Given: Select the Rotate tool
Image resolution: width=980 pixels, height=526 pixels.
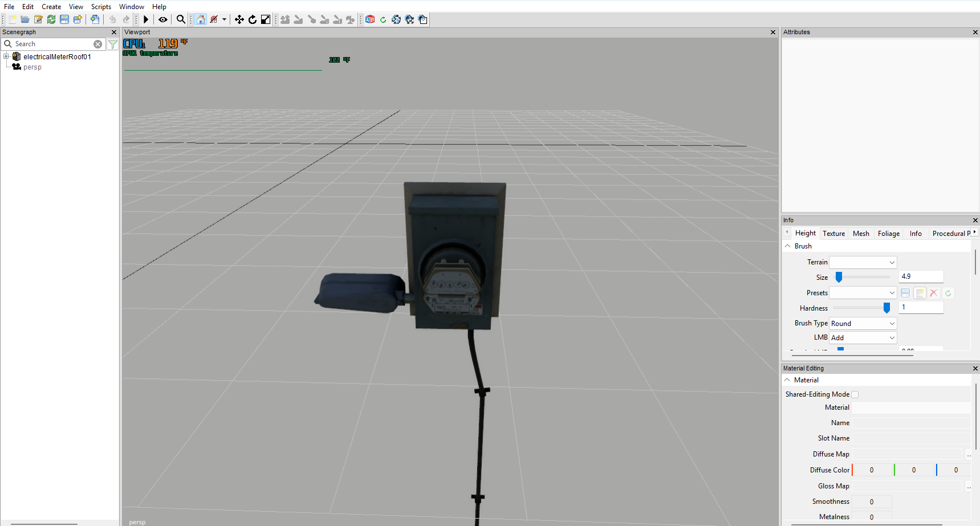Looking at the screenshot, I should pos(253,19).
